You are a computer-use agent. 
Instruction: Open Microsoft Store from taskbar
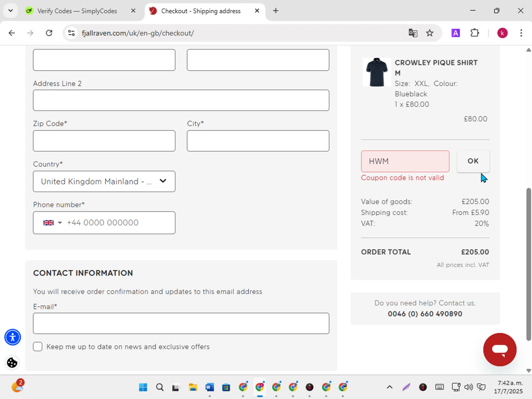click(x=226, y=387)
